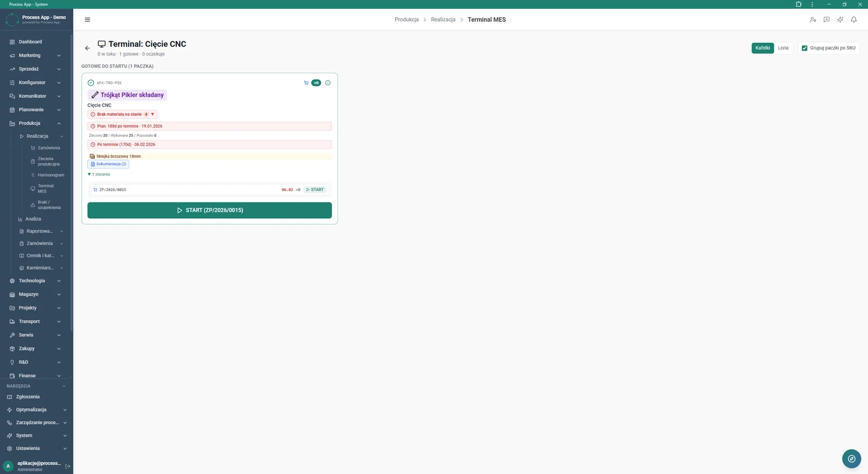Click the Trójkąt Pikler składany product tag
Image resolution: width=868 pixels, height=474 pixels.
click(127, 95)
